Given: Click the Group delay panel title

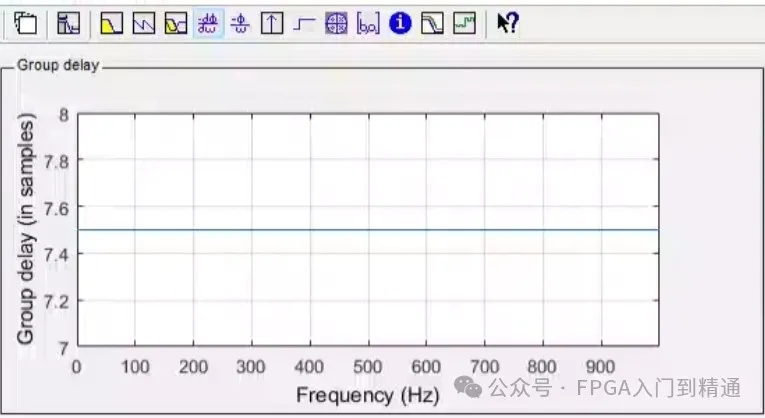Looking at the screenshot, I should (x=59, y=68).
